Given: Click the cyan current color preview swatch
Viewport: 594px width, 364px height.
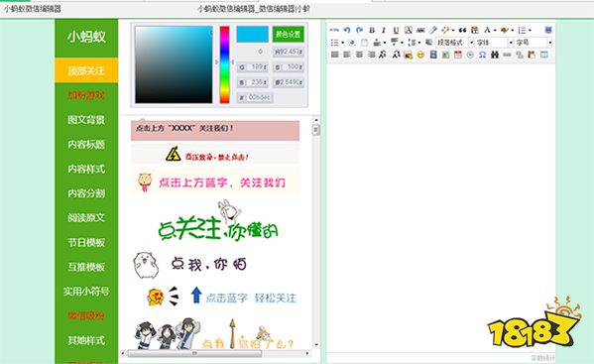Looking at the screenshot, I should coord(252,34).
